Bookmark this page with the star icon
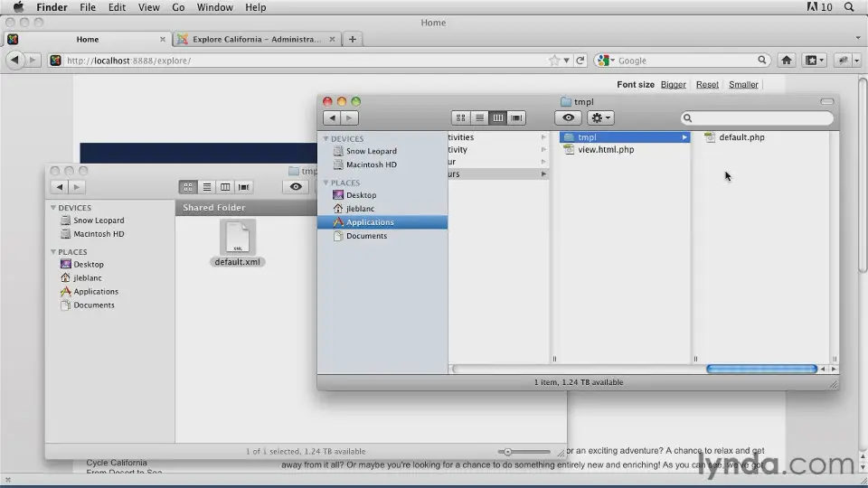The image size is (868, 488). tap(554, 61)
